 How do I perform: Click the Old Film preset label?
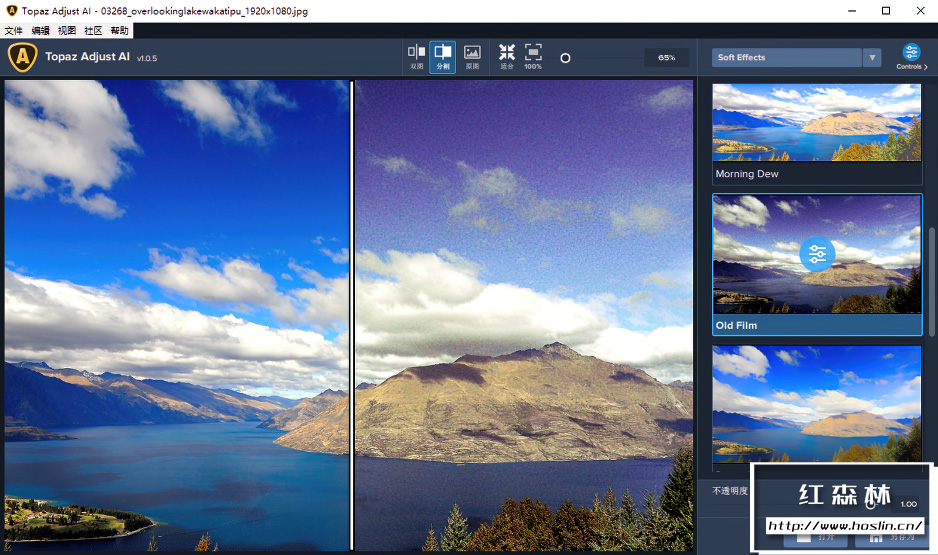click(736, 325)
